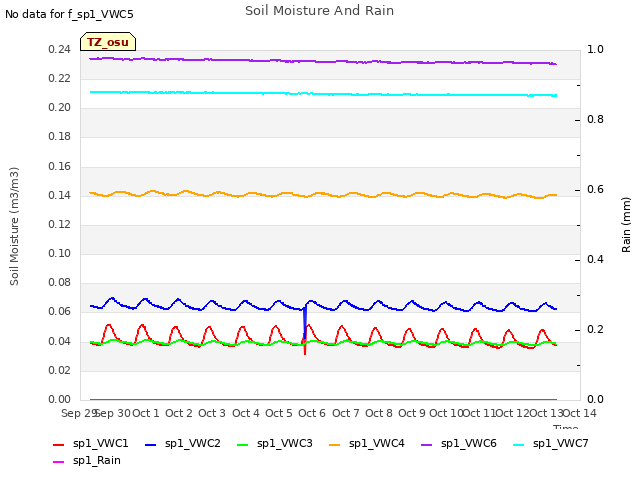Click the 0.24 left axis tick label
The width and height of the screenshot is (640, 480).
(x=60, y=49)
